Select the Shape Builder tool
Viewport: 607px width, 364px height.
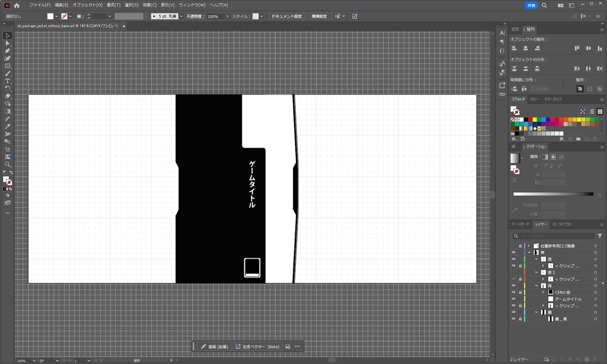pyautogui.click(x=7, y=104)
